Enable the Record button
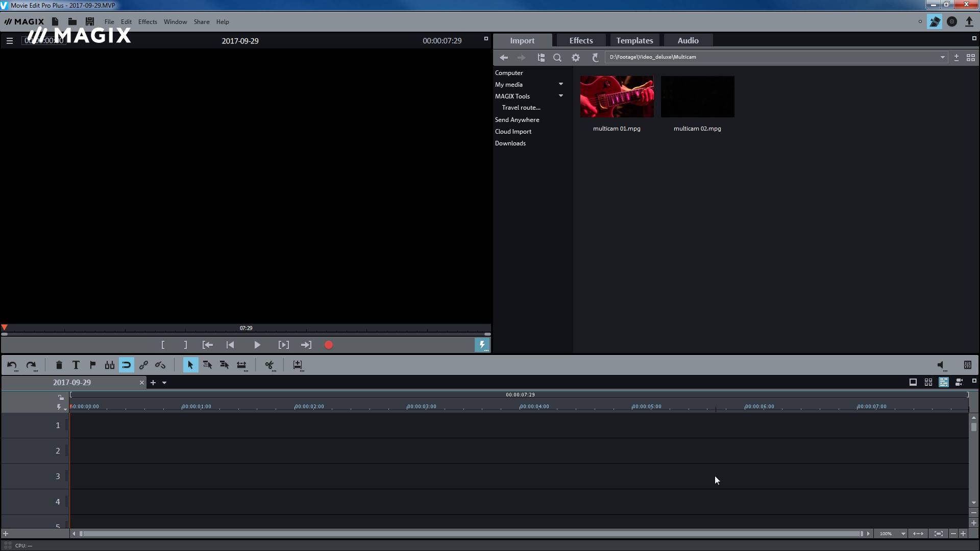This screenshot has width=980, height=551. [329, 344]
